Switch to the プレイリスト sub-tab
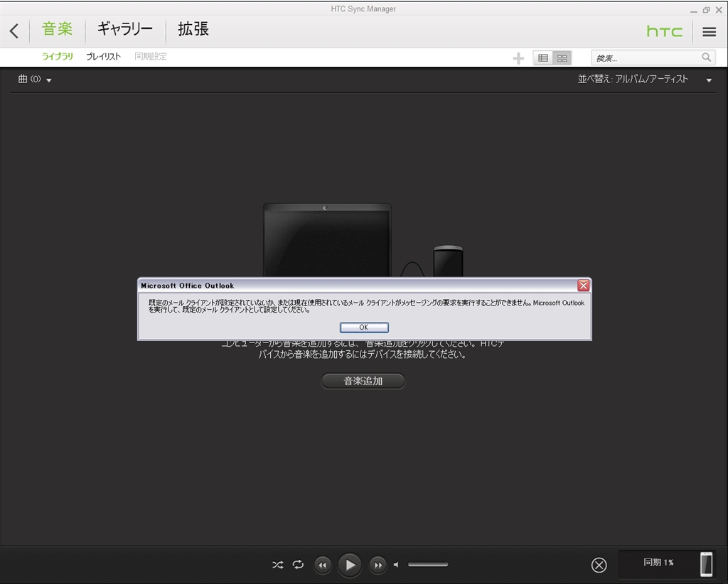This screenshot has height=584, width=728. pyautogui.click(x=103, y=57)
